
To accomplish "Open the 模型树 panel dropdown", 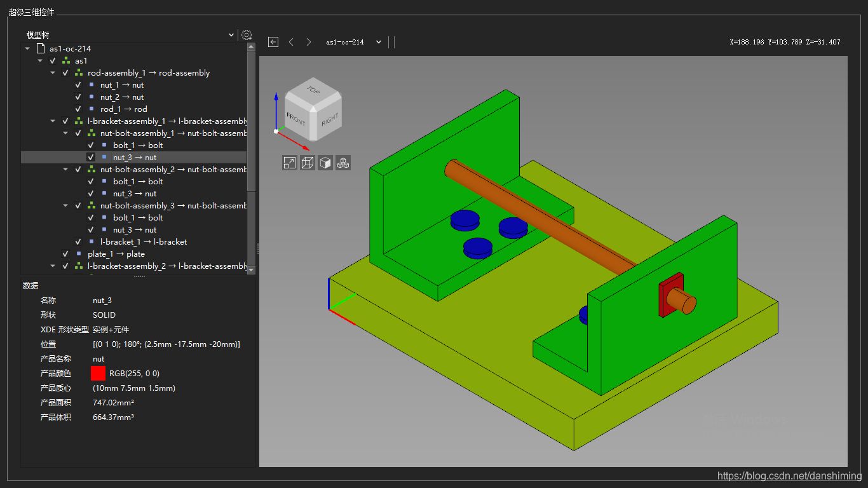I will click(231, 35).
